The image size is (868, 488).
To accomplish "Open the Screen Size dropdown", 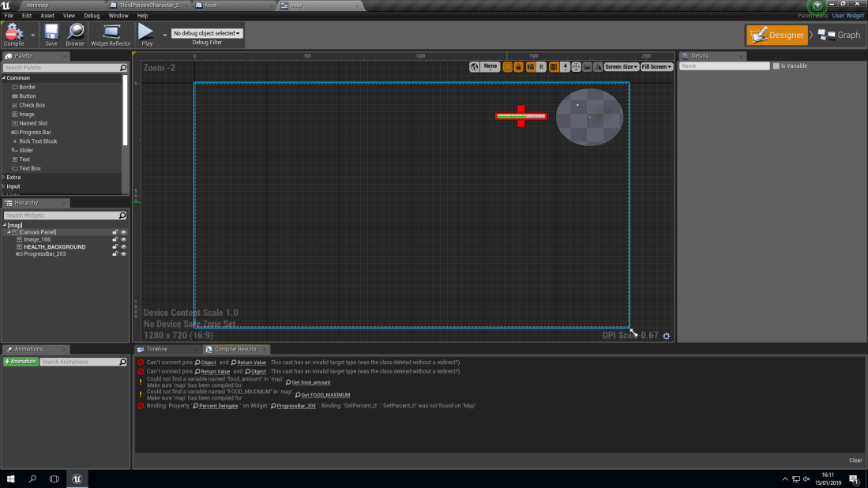I will pyautogui.click(x=621, y=67).
